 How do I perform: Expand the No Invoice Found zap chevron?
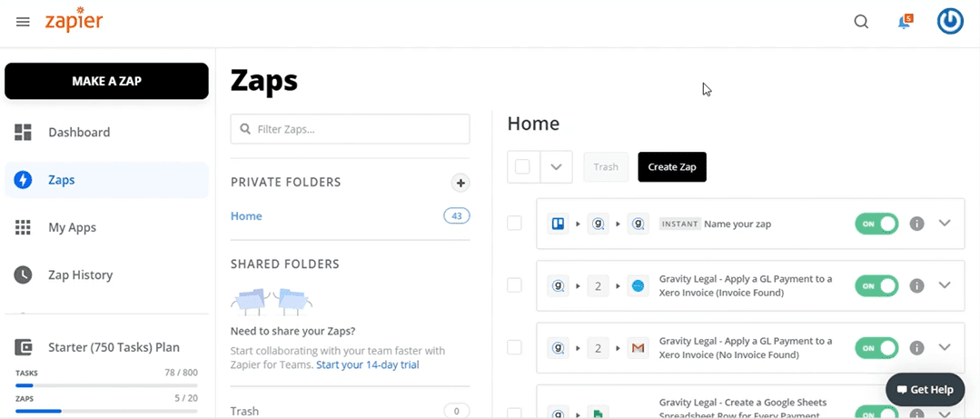point(945,347)
